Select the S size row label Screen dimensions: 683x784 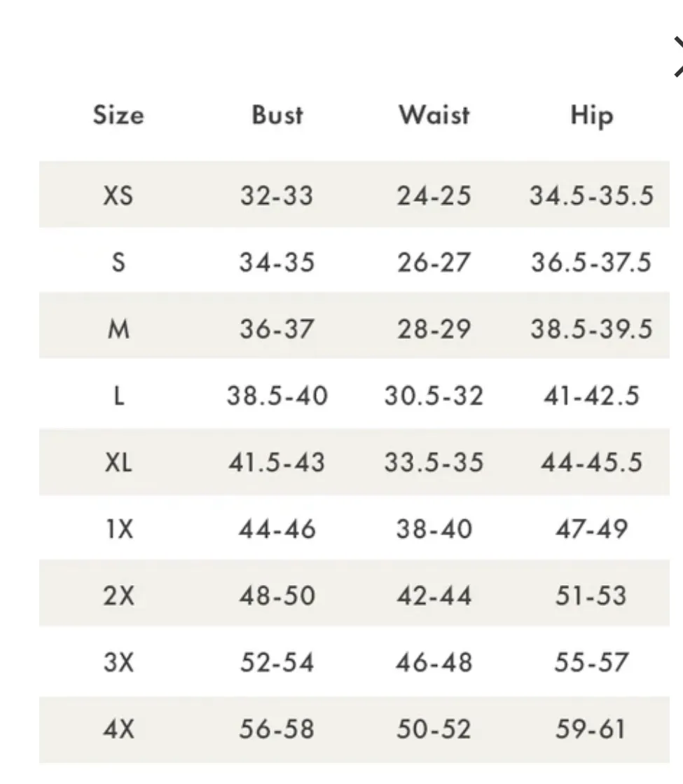click(118, 262)
